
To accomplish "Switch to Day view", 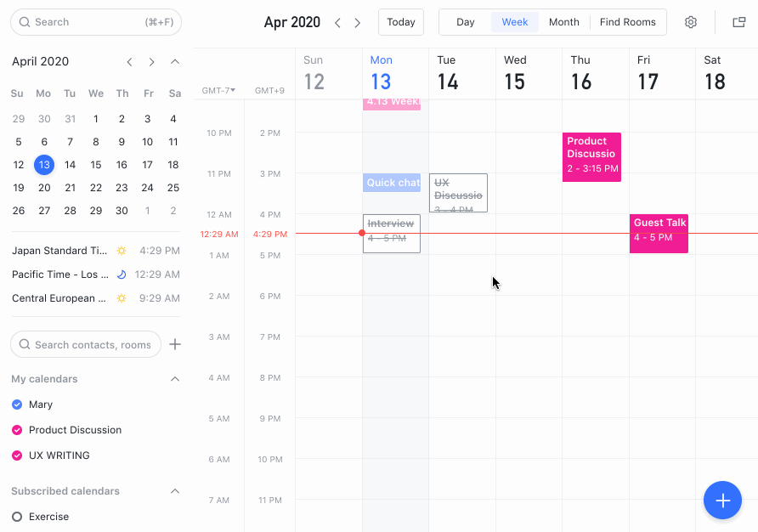I will point(465,22).
